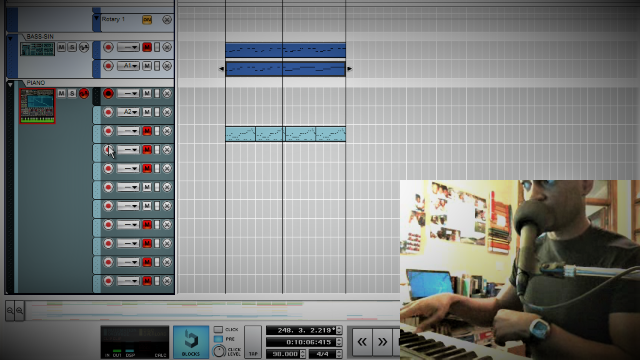Mute the BASS-SIN A1 lane
This screenshot has height=360, width=640.
point(147,66)
